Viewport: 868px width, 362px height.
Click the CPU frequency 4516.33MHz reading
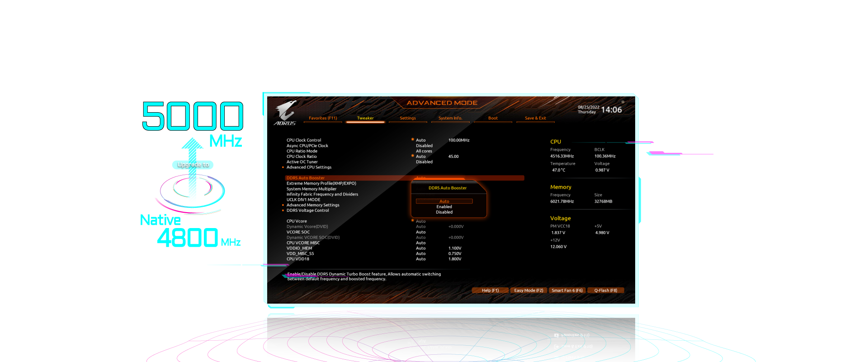coord(562,156)
